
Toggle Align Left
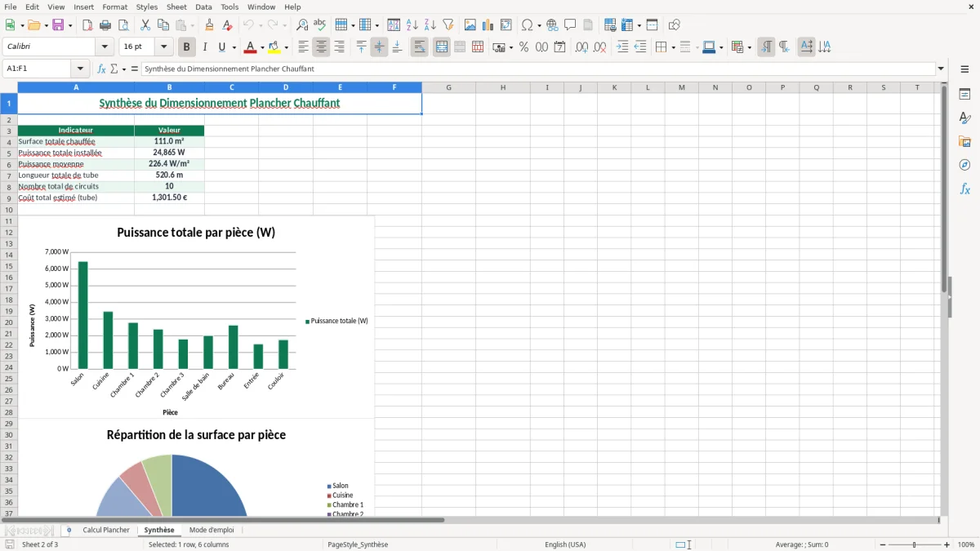pos(303,47)
